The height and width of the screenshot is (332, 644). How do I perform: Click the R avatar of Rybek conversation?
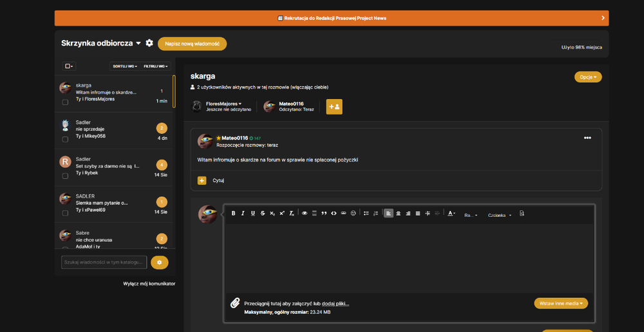65,162
